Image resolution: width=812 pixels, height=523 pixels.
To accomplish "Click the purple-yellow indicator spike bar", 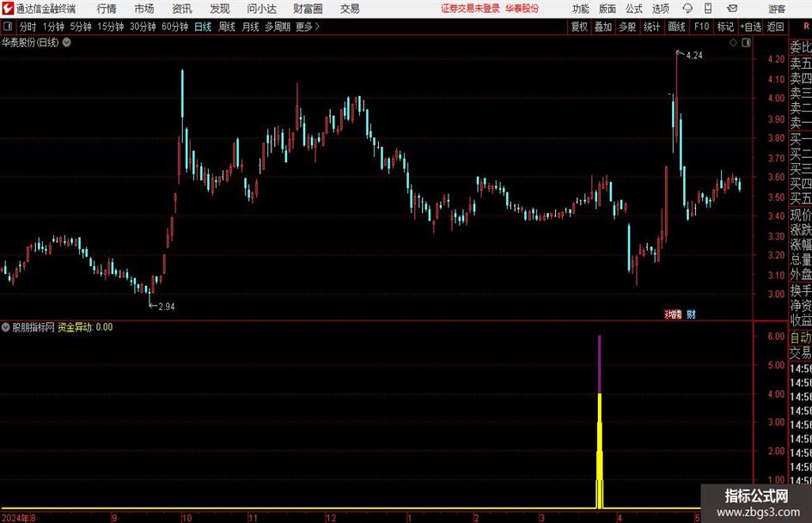I will click(x=600, y=422).
